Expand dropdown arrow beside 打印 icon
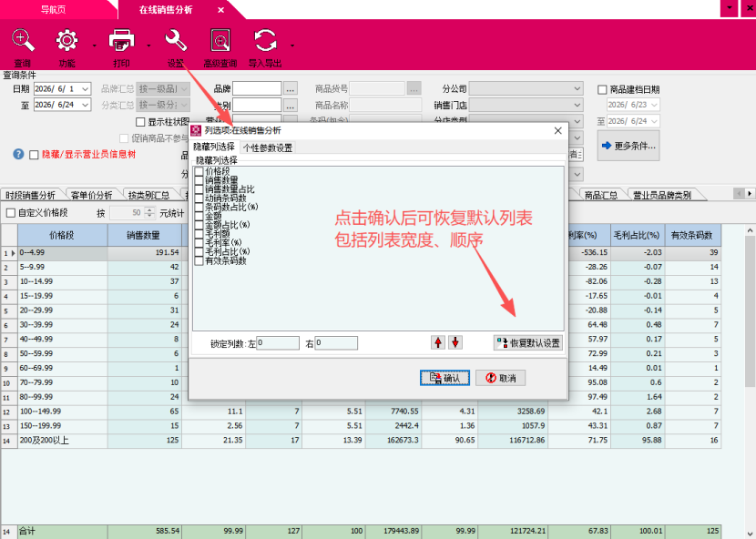 148,46
